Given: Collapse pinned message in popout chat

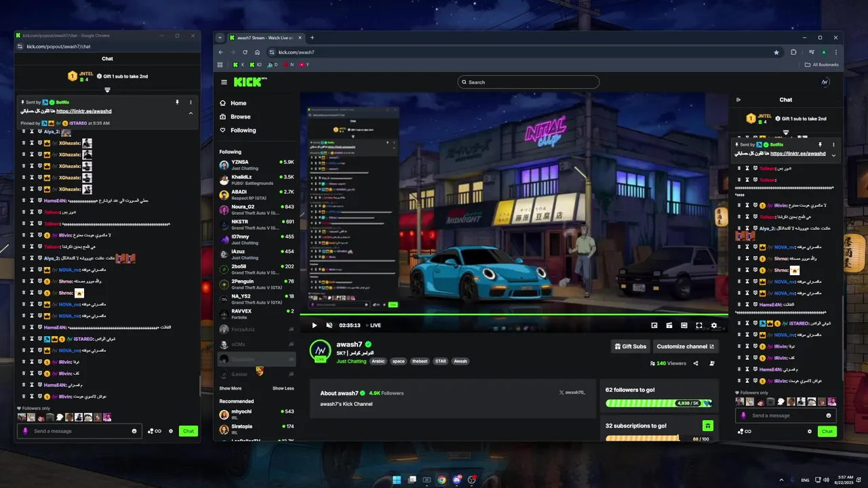Looking at the screenshot, I should [x=191, y=113].
